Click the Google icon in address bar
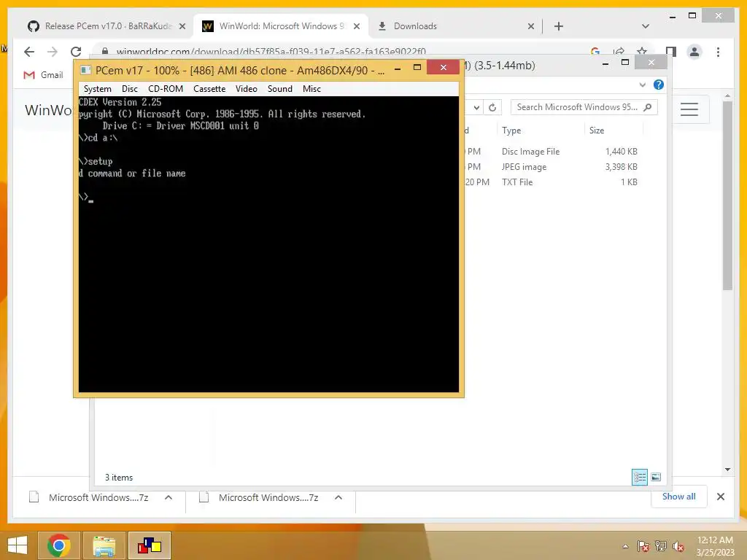747x560 pixels. (x=595, y=52)
